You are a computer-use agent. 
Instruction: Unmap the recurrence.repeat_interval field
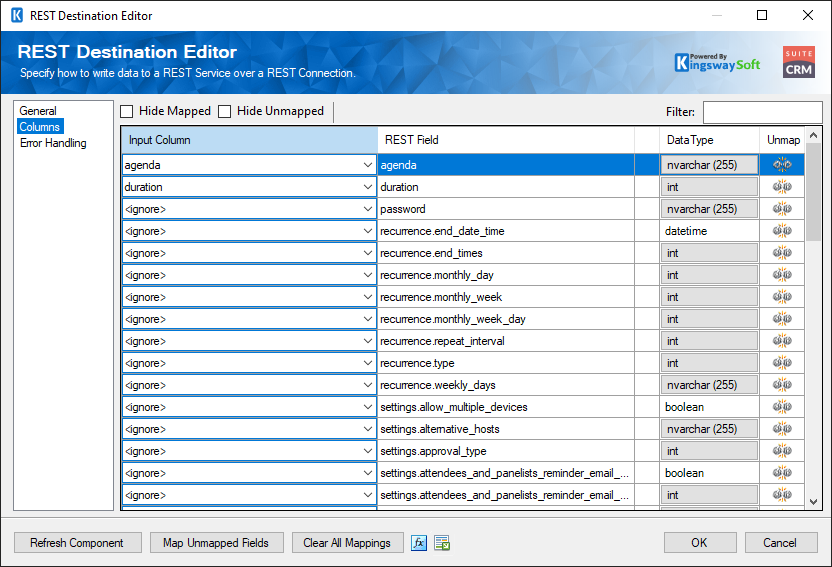(x=782, y=341)
